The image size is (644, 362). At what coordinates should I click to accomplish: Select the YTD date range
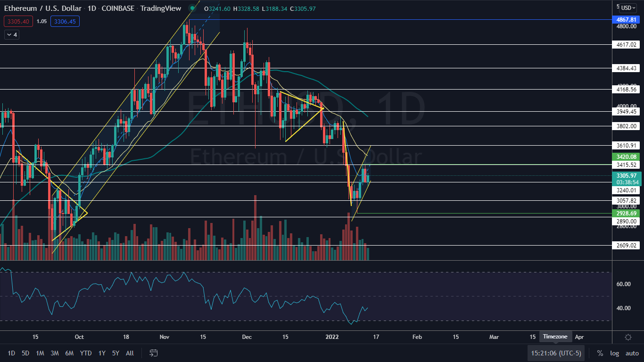86,353
